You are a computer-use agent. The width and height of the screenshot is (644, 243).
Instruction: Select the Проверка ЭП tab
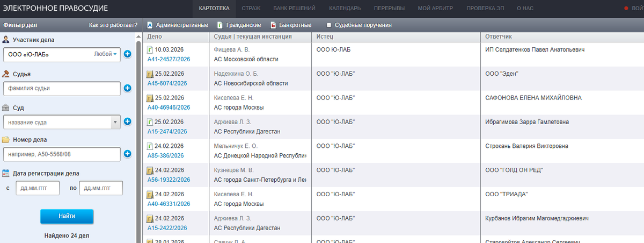pos(486,9)
